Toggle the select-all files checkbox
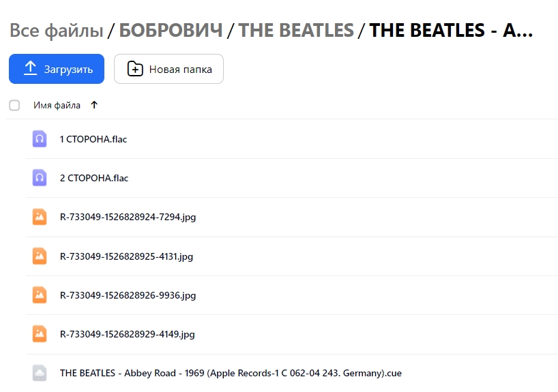 point(14,105)
